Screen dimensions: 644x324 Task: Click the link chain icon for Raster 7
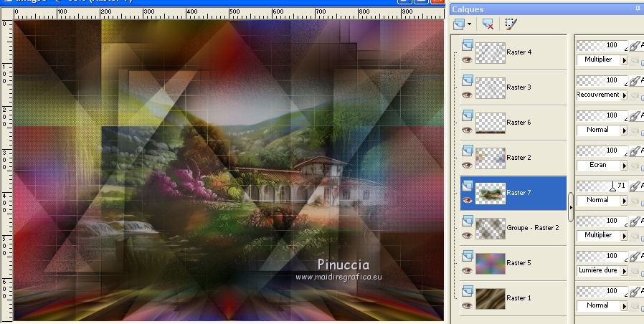click(635, 186)
